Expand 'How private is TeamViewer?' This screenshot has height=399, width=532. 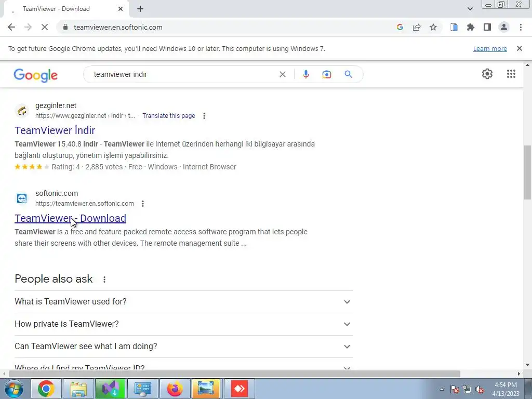pos(183,324)
